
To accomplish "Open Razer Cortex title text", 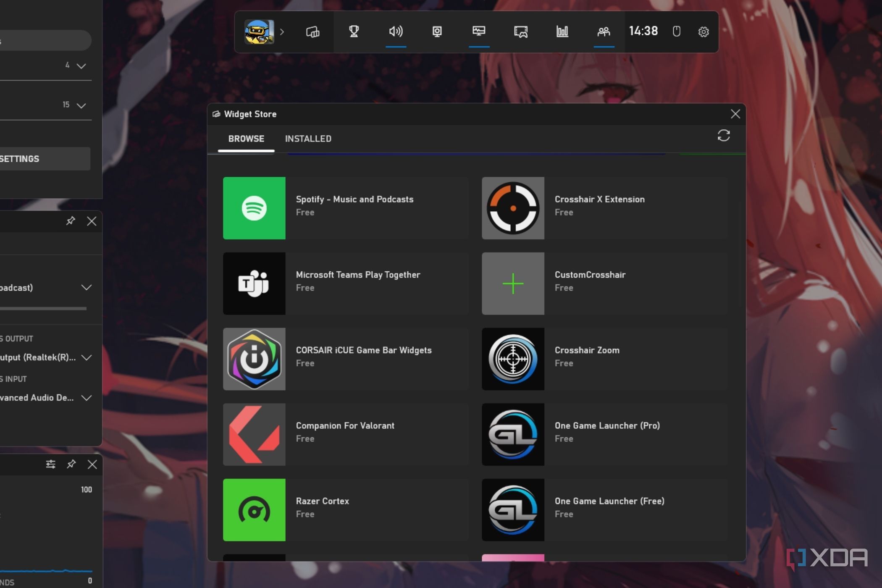I will [x=322, y=501].
